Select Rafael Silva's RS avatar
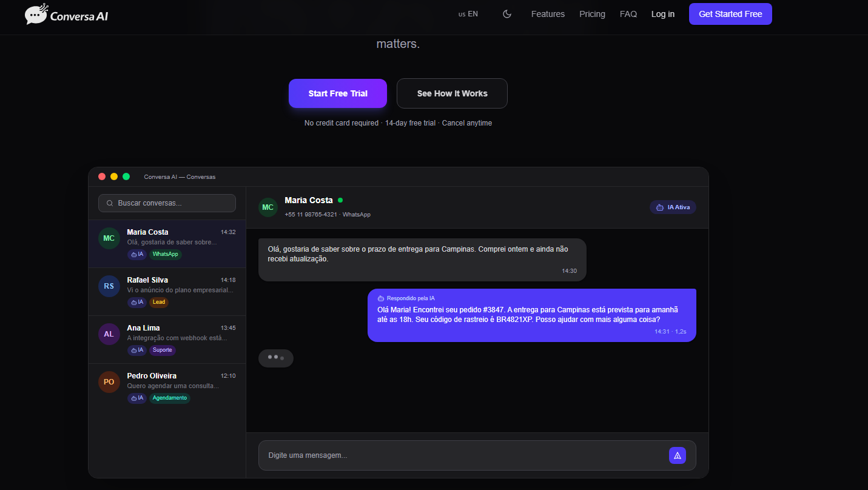Image resolution: width=868 pixels, height=490 pixels. tap(109, 286)
